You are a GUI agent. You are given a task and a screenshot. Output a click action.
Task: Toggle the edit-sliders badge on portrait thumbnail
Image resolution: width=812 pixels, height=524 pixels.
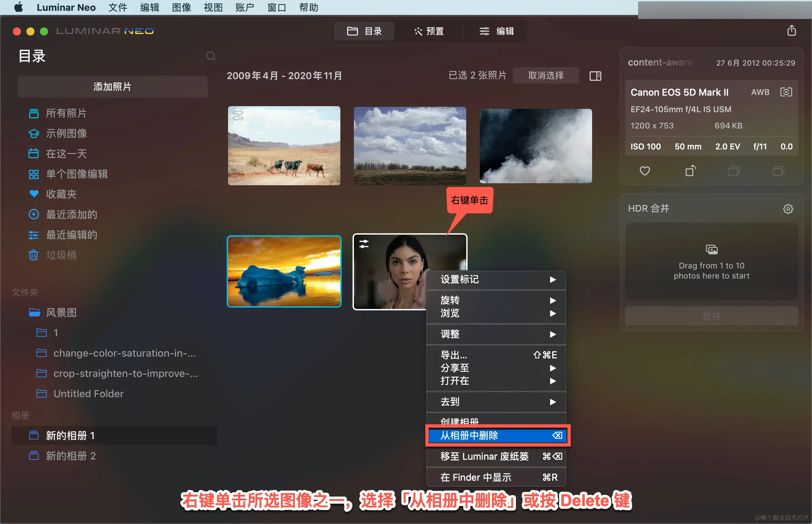364,244
